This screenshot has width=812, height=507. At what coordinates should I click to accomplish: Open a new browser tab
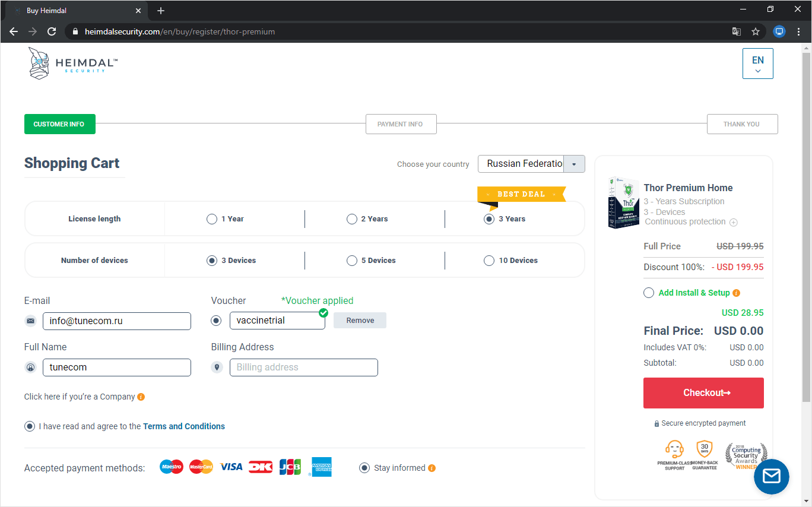coord(161,11)
